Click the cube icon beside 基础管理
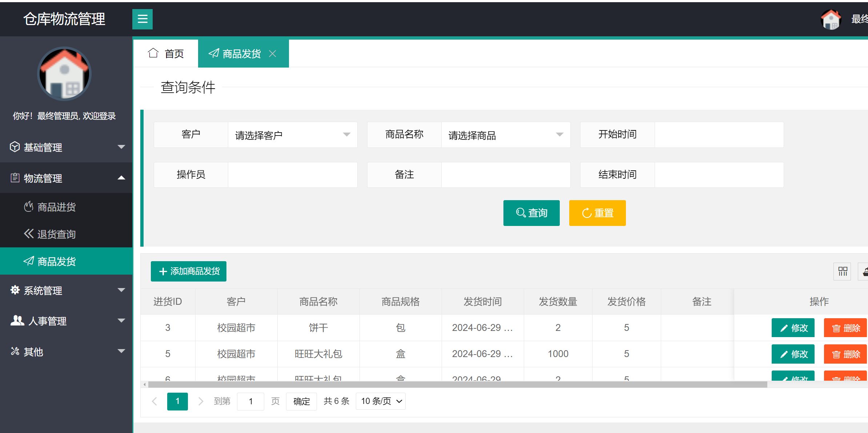868x433 pixels. (x=15, y=147)
